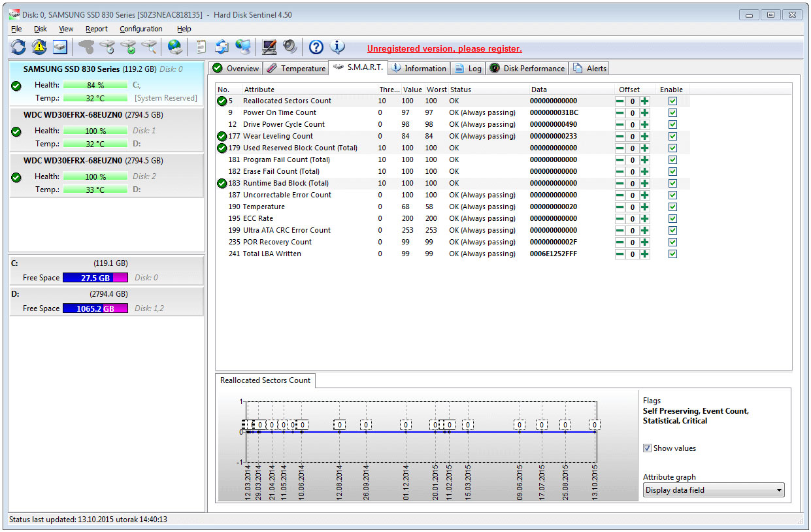Click green plus for Wear Leveling Count offset

[644, 137]
